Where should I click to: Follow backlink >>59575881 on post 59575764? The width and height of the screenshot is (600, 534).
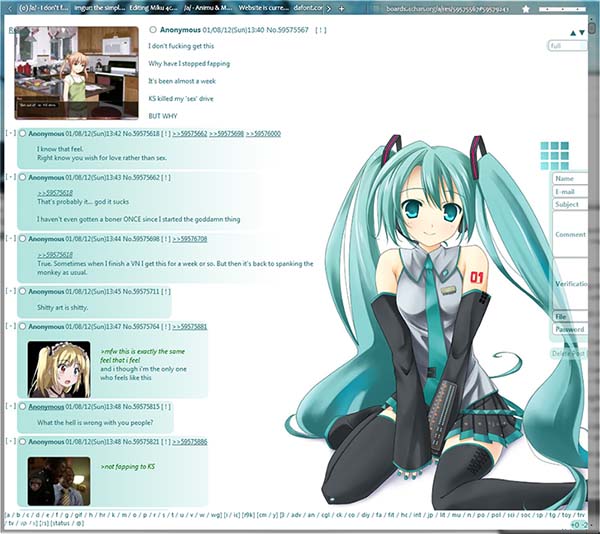[190, 326]
